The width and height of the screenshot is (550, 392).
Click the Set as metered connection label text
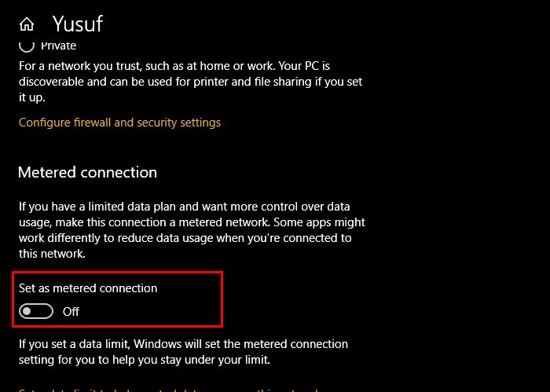88,288
